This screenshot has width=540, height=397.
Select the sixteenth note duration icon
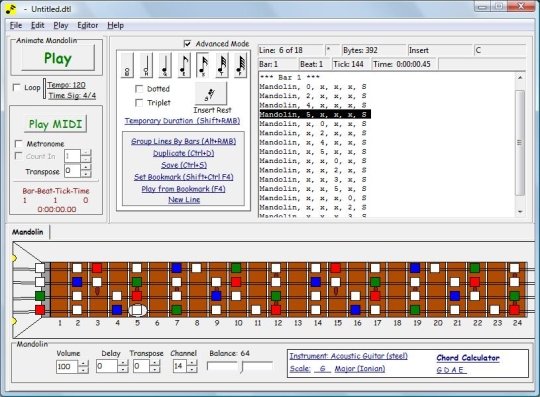(x=202, y=65)
